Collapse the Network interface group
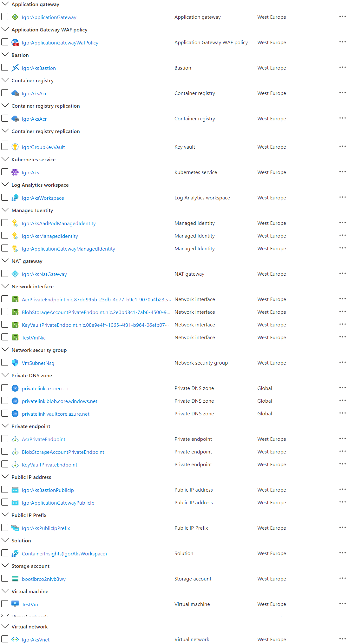The width and height of the screenshot is (348, 644). point(5,286)
